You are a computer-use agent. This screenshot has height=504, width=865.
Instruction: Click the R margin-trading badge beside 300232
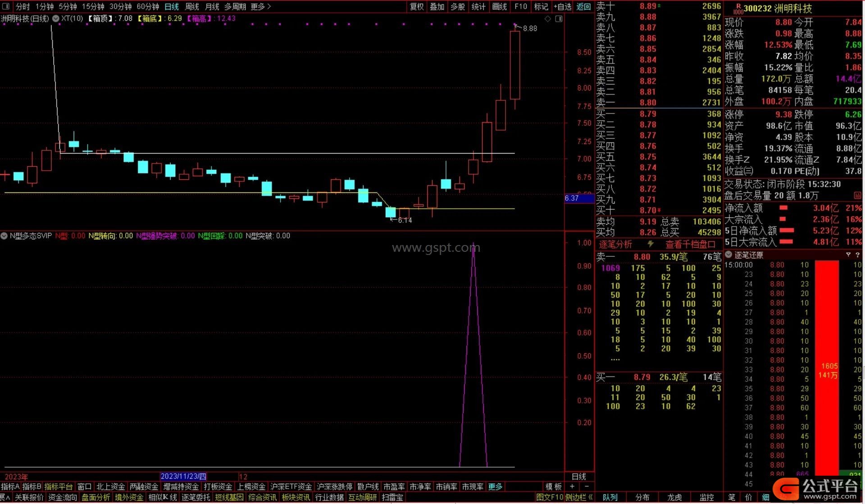[738, 9]
